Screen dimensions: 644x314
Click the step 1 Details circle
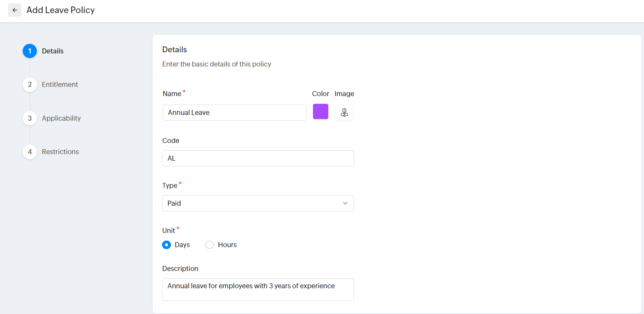pos(30,51)
